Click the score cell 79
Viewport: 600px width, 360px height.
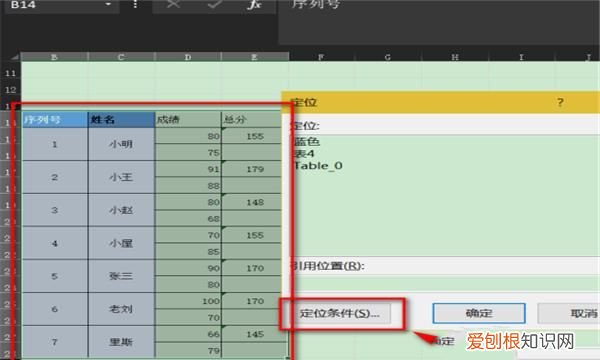pyautogui.click(x=188, y=350)
